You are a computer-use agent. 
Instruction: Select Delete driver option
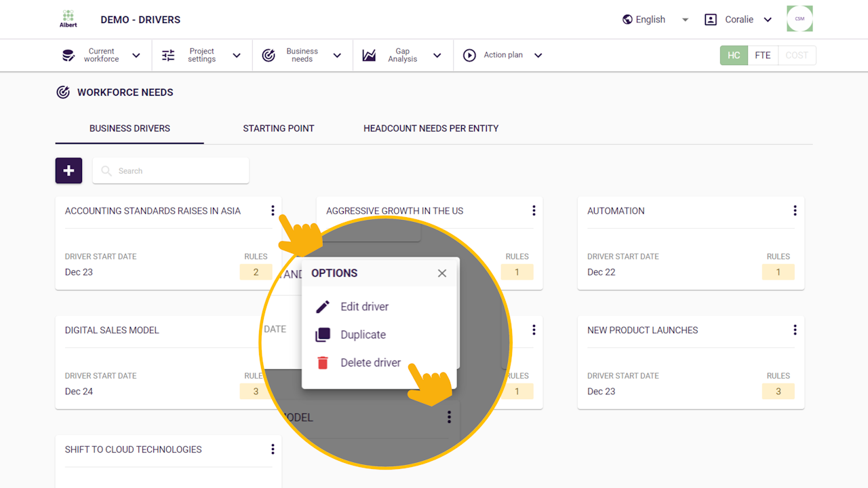370,363
